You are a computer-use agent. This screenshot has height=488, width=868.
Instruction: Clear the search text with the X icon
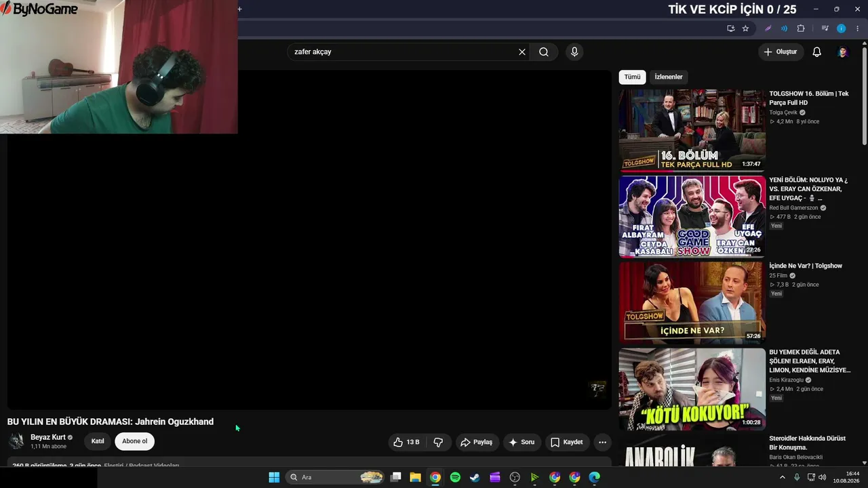pos(522,52)
